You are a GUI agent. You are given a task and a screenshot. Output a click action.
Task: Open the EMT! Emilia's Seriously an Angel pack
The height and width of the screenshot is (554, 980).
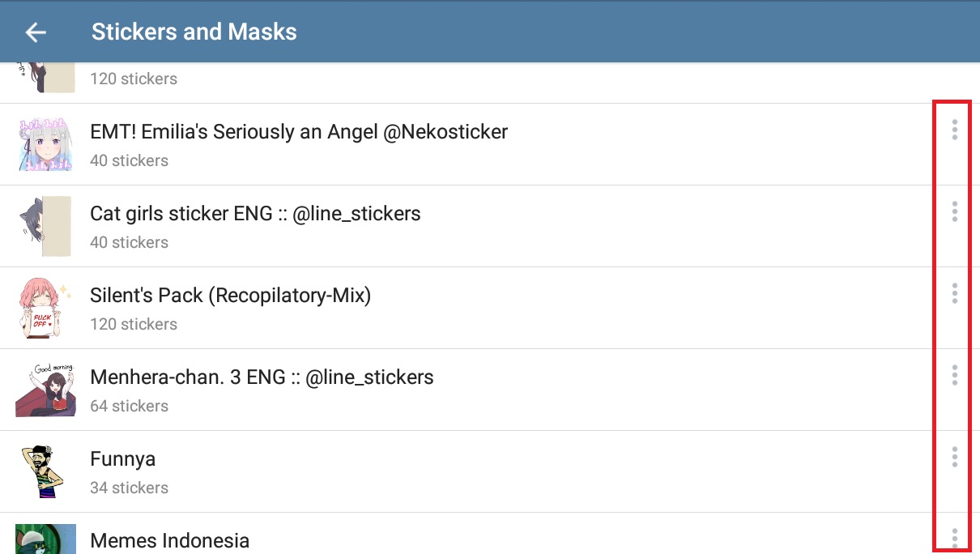click(299, 132)
